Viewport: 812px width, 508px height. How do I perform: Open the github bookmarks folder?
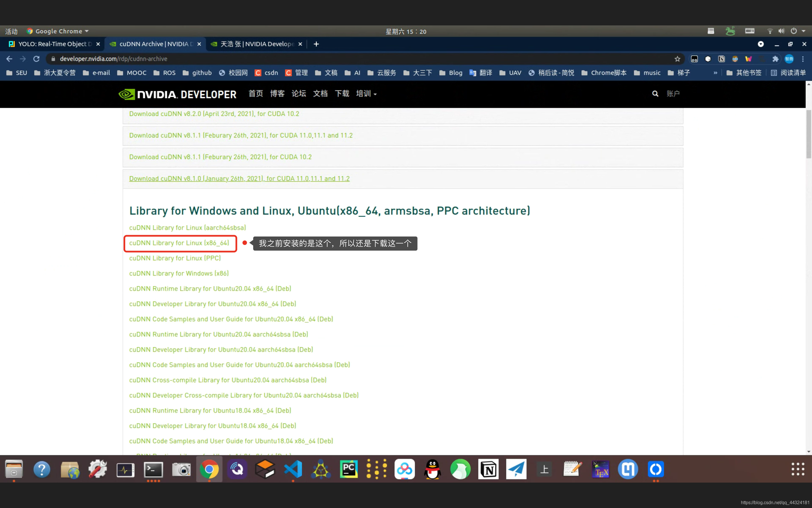[197, 73]
